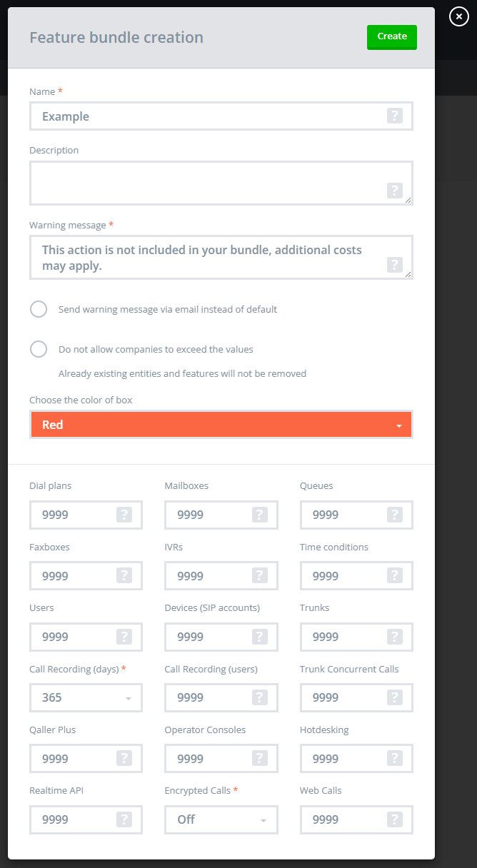This screenshot has width=477, height=868.
Task: Enable send warning message via email
Action: [x=39, y=309]
